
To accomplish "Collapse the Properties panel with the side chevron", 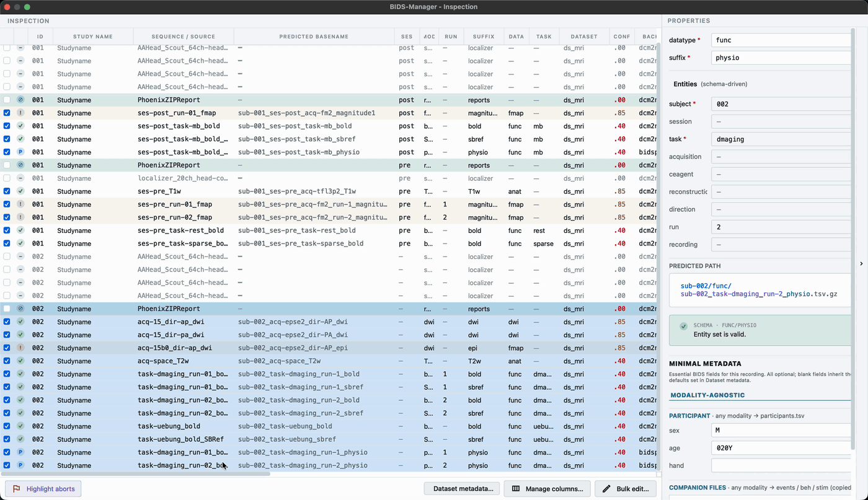I will coord(861,264).
